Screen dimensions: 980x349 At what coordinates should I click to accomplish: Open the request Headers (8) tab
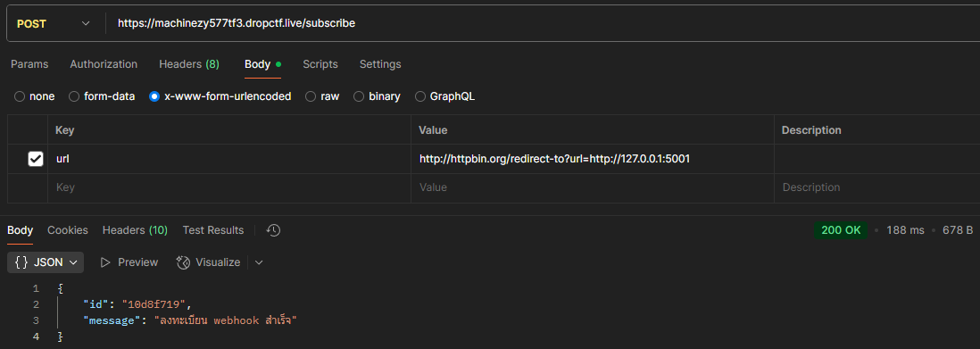pos(189,63)
